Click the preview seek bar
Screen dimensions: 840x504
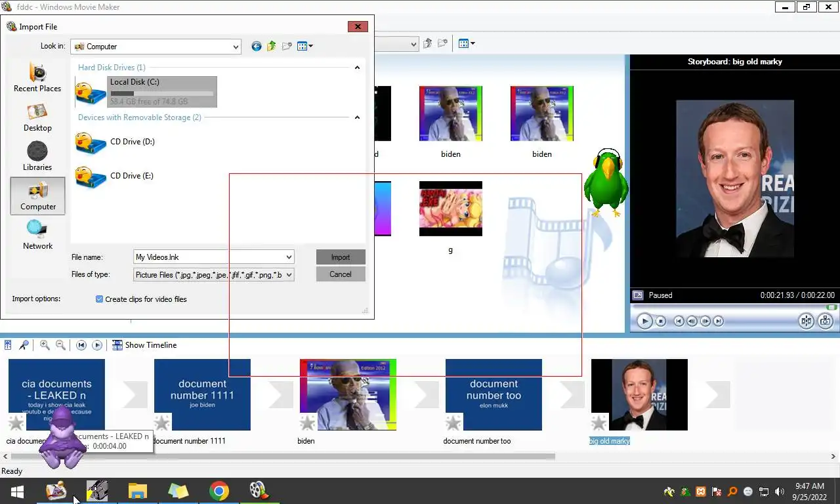click(734, 307)
